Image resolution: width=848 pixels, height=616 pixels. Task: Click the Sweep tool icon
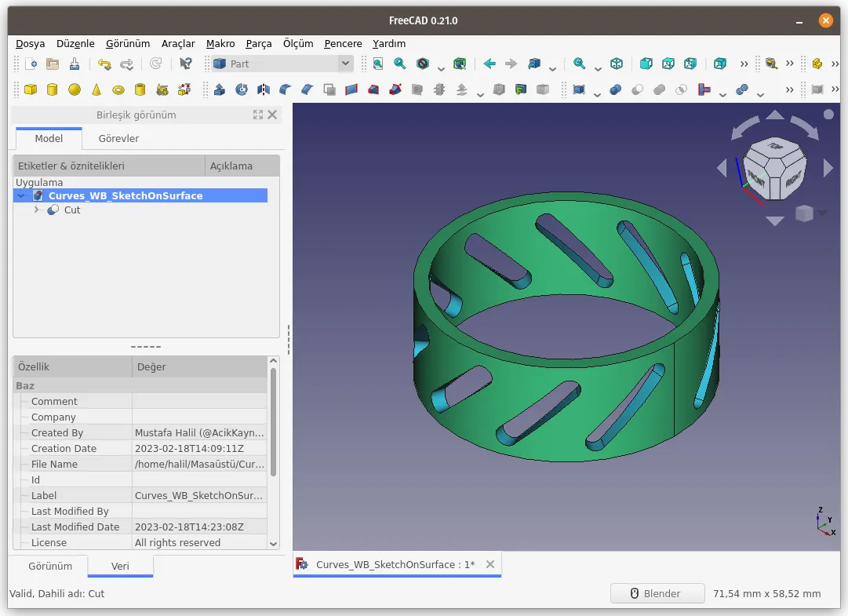[395, 89]
